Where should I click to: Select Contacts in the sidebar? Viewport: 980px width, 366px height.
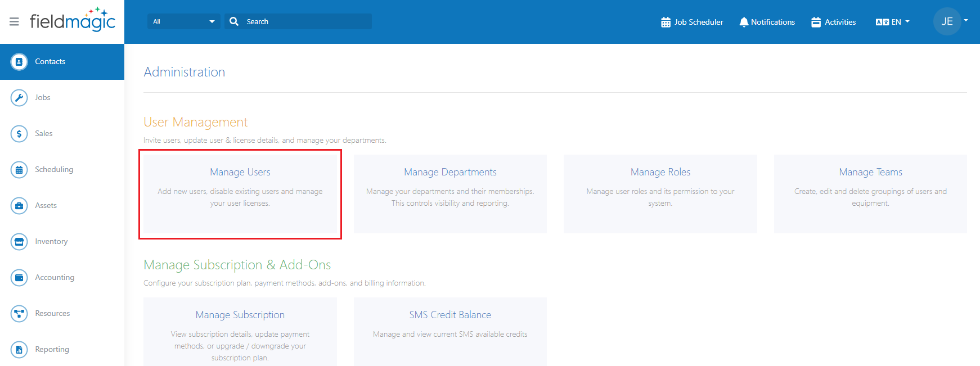point(62,62)
